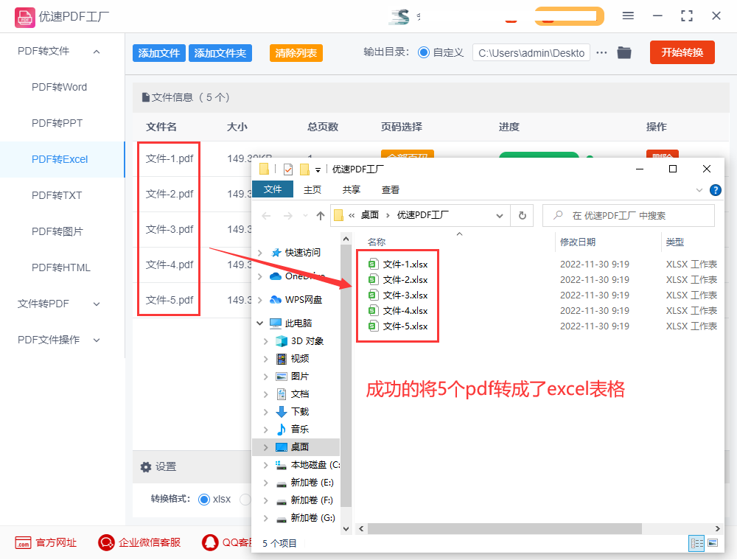
Task: Open Explorer recent locations dropdown
Action: tap(306, 216)
